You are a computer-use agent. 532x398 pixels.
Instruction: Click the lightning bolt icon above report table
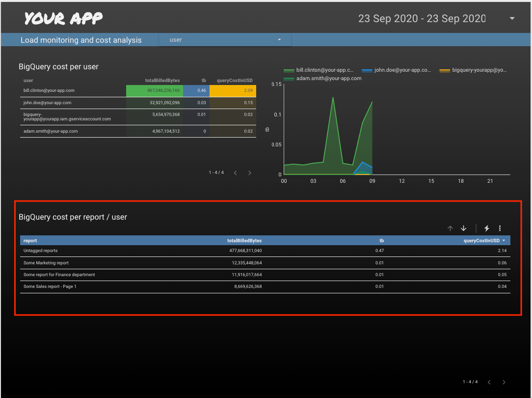[487, 228]
